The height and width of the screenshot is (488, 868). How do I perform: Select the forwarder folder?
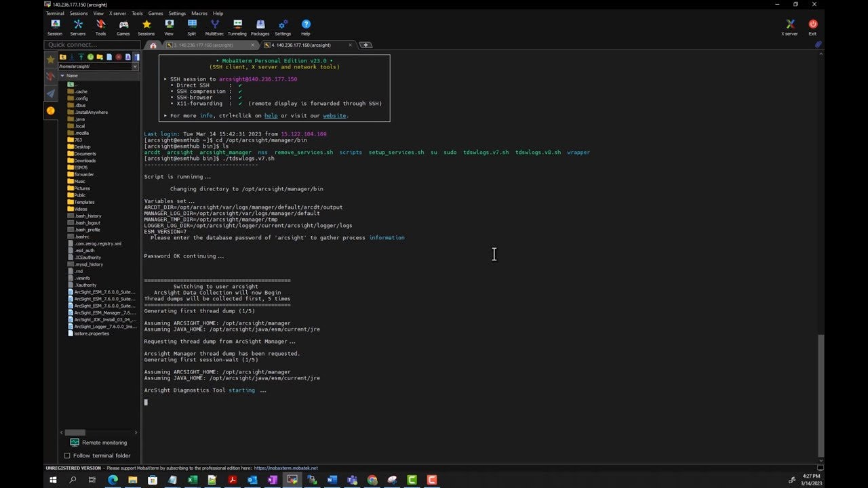pyautogui.click(x=84, y=174)
